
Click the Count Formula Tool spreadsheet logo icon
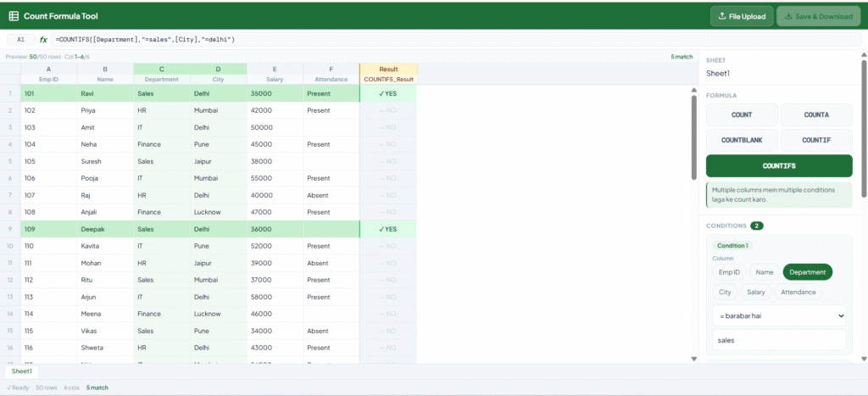(14, 17)
